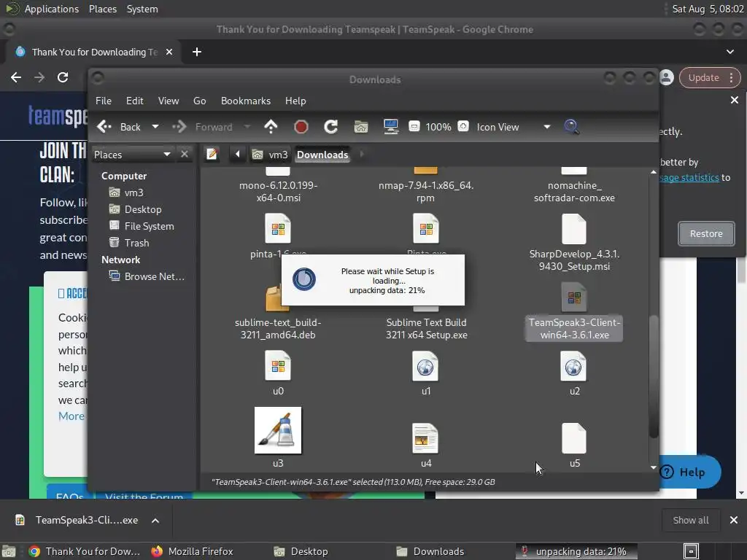Stop loading with red stop icon
Viewport: 747px width, 560px height.
(x=301, y=127)
